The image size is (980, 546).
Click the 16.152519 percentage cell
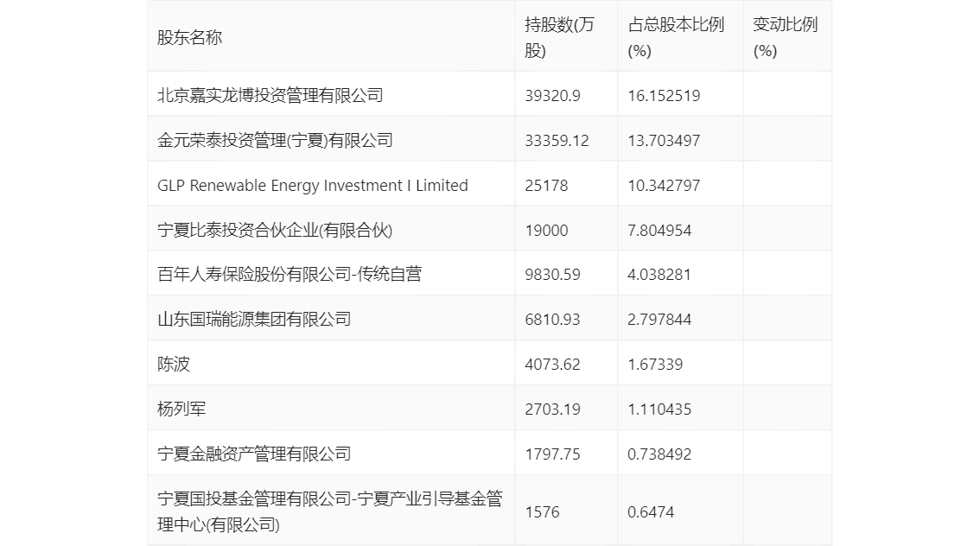pyautogui.click(x=664, y=95)
